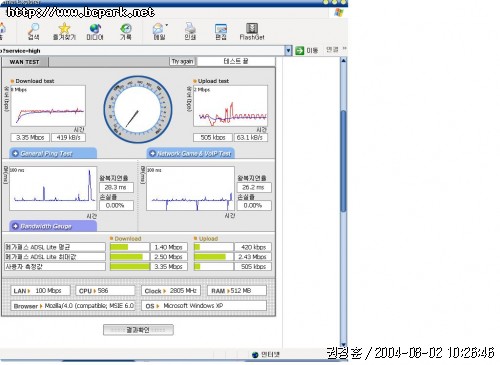Click the 1.40 Mbps download bar

[130, 247]
